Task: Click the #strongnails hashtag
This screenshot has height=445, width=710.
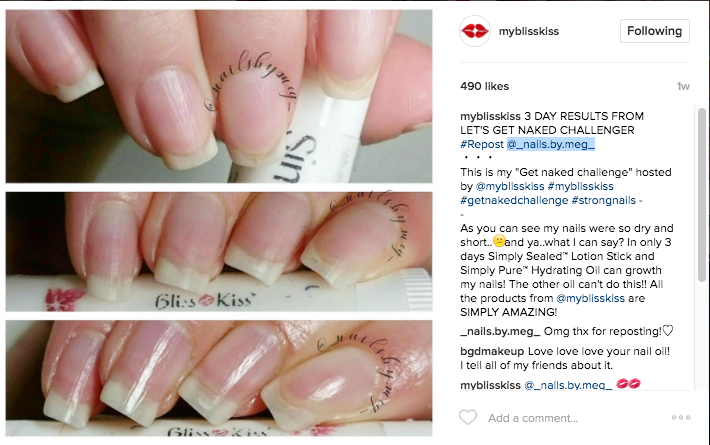Action: point(604,201)
